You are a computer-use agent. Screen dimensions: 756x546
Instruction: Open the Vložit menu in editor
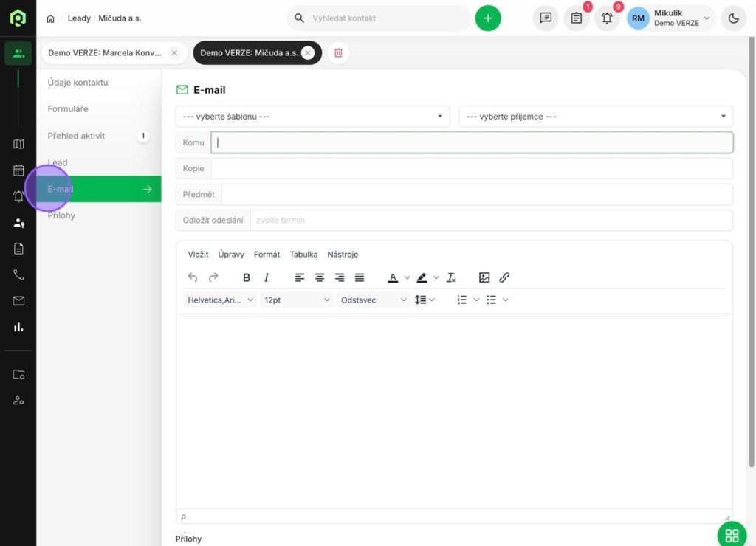click(x=198, y=255)
